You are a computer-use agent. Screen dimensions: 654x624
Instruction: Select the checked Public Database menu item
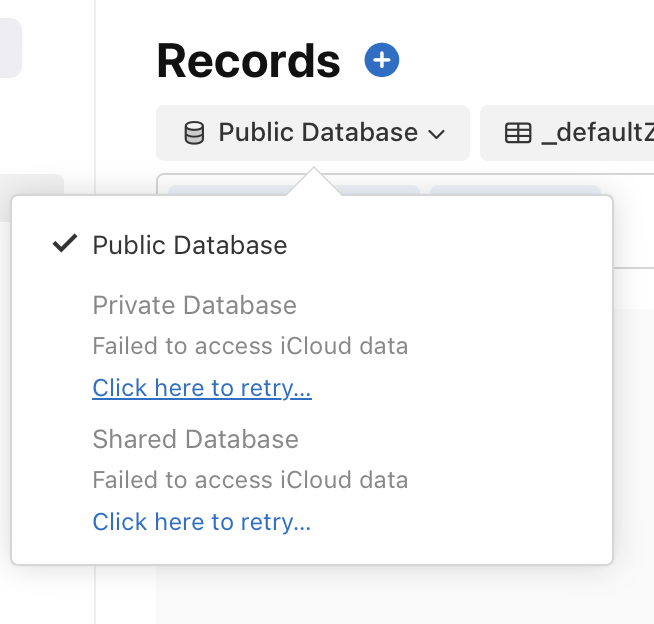click(190, 245)
